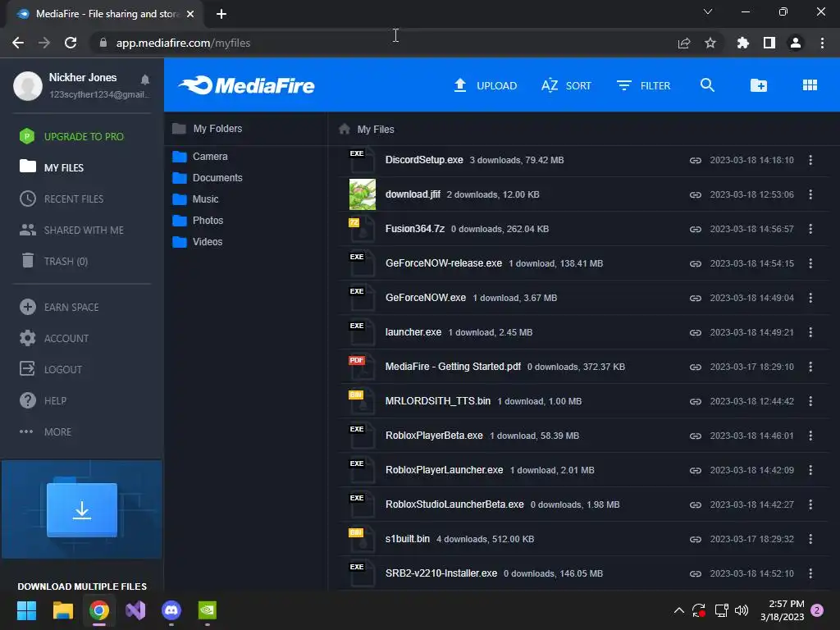The image size is (840, 630).
Task: Click the download multiple files promo banner
Action: (x=82, y=509)
